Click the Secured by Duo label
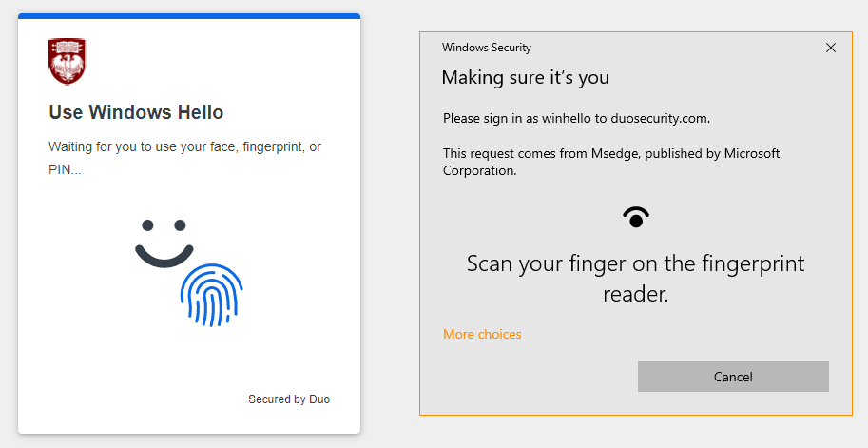The height and width of the screenshot is (448, 868). pyautogui.click(x=289, y=399)
